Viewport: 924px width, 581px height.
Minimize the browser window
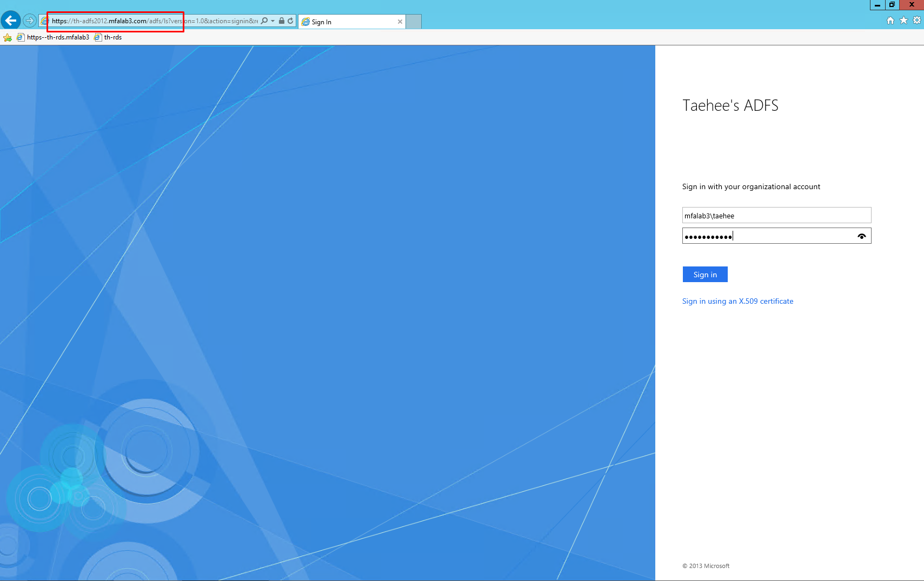tap(877, 5)
